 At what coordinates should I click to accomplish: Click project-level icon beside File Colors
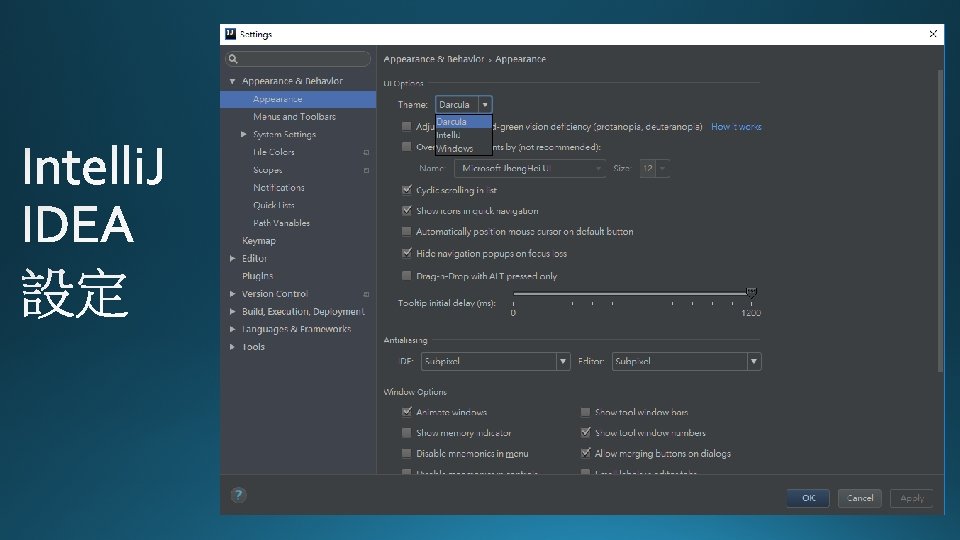tap(366, 152)
